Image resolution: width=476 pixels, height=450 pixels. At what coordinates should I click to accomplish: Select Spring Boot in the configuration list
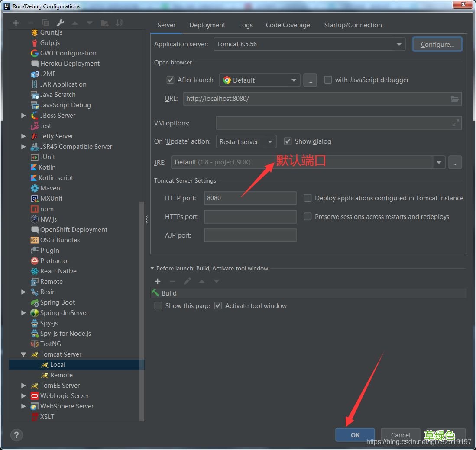(x=57, y=302)
